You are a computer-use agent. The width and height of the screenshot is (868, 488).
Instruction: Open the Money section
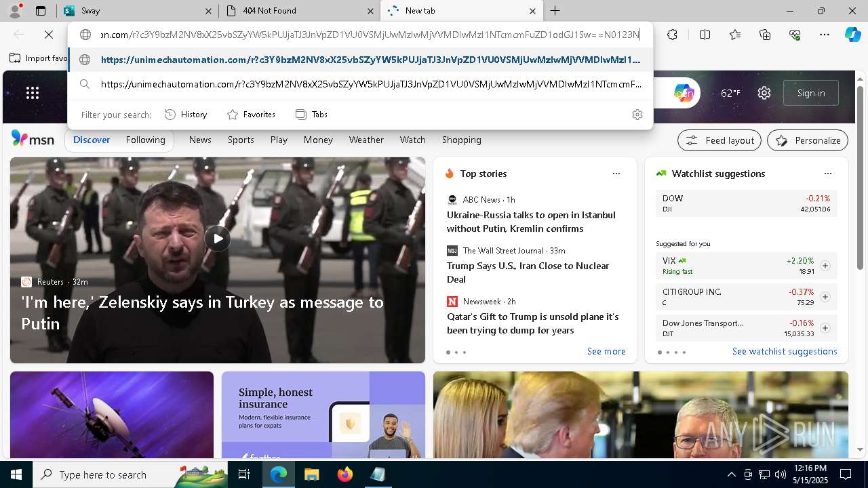tap(318, 140)
